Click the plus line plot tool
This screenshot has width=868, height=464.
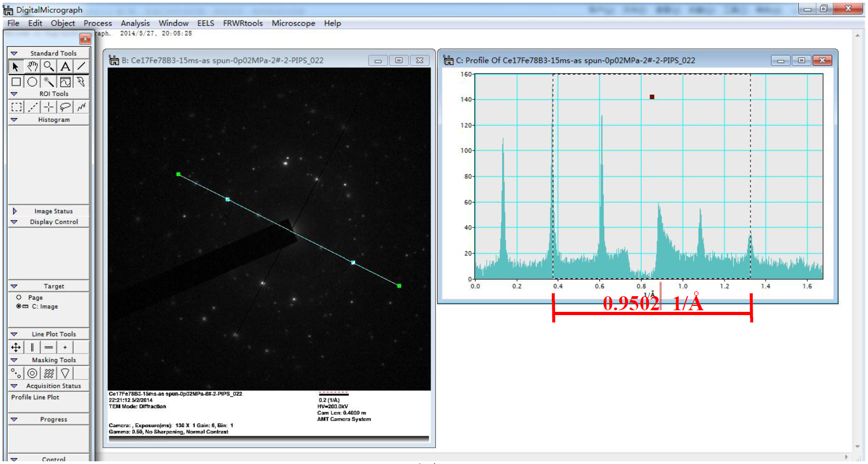(x=65, y=347)
